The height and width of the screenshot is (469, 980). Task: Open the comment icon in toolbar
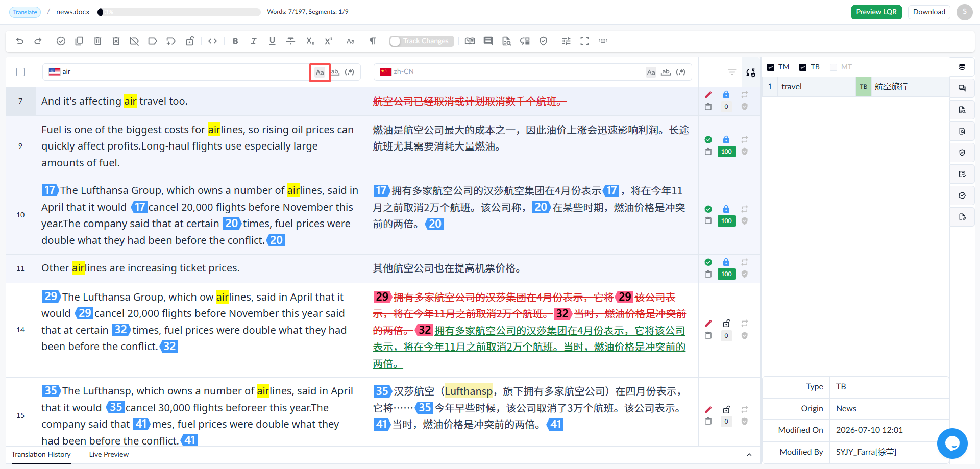point(488,41)
